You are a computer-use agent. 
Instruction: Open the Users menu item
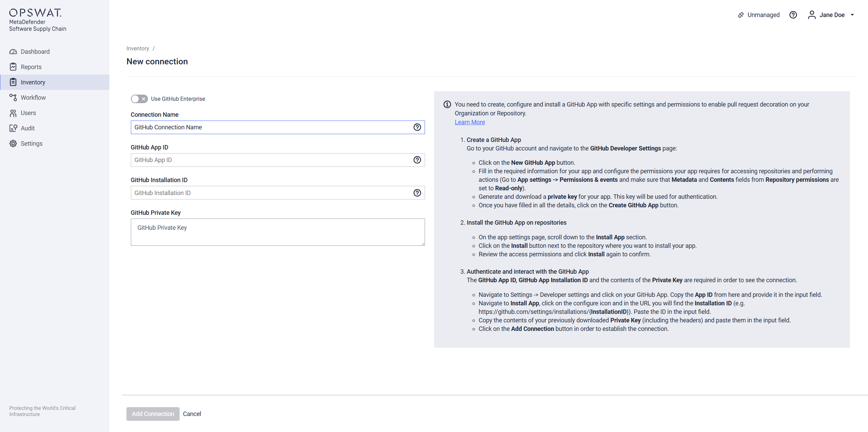click(55, 113)
